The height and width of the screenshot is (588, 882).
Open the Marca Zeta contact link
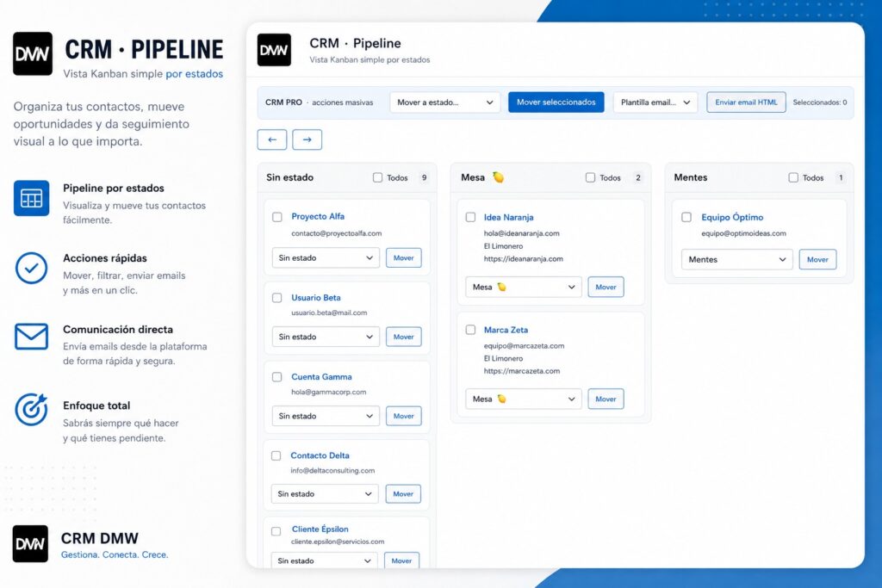pyautogui.click(x=506, y=330)
